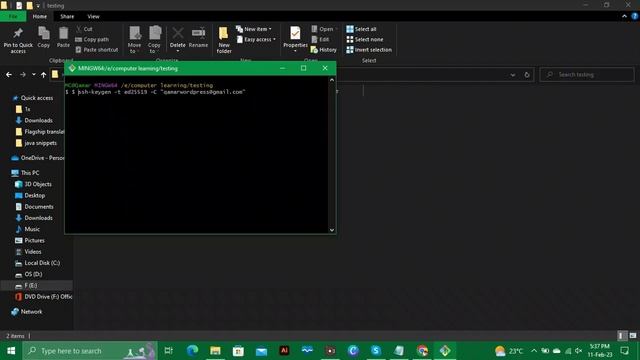Image resolution: width=640 pixels, height=360 pixels.
Task: Click Pin to Quick access icon
Action: (x=18, y=40)
